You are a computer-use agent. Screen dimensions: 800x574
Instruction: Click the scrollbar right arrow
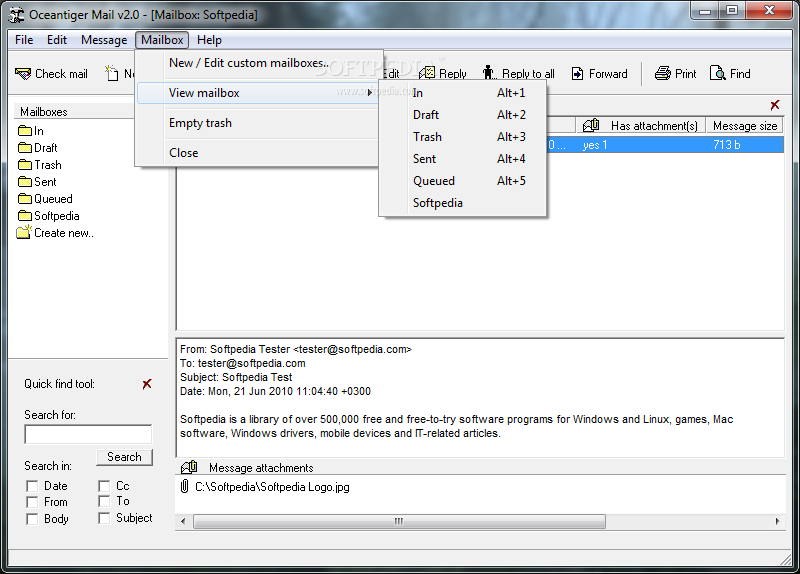[x=777, y=521]
